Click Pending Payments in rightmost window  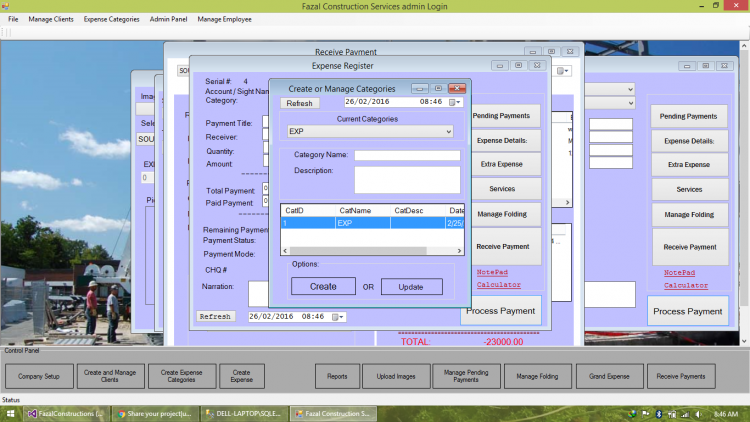pos(689,116)
